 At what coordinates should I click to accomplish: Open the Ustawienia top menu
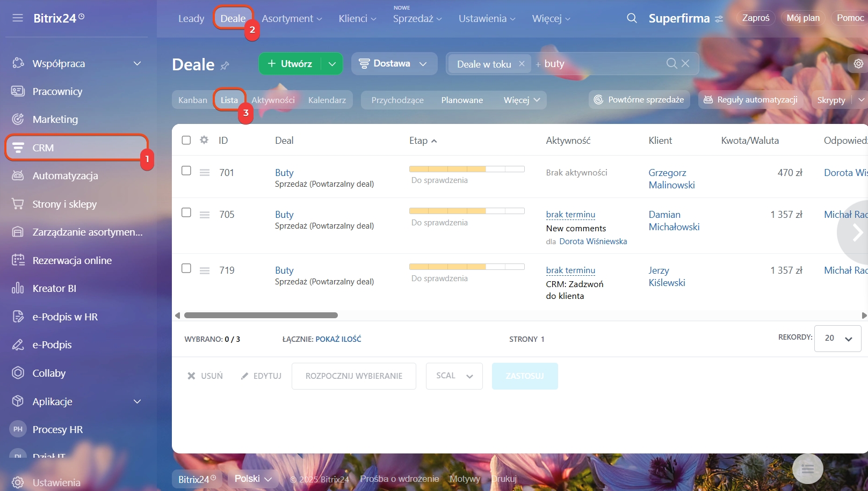[487, 19]
